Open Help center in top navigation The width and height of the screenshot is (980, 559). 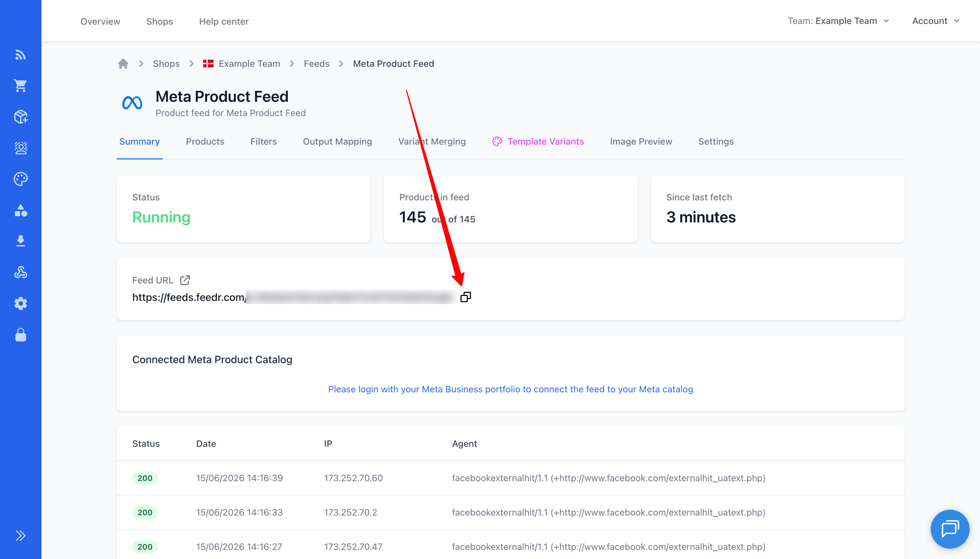pyautogui.click(x=224, y=21)
